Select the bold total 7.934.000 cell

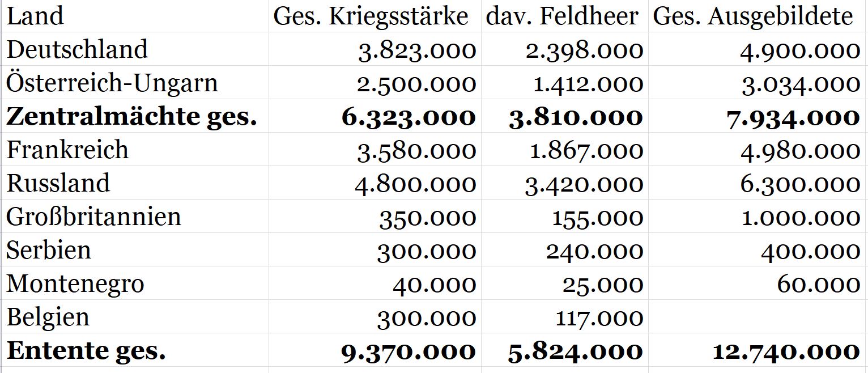click(x=793, y=118)
